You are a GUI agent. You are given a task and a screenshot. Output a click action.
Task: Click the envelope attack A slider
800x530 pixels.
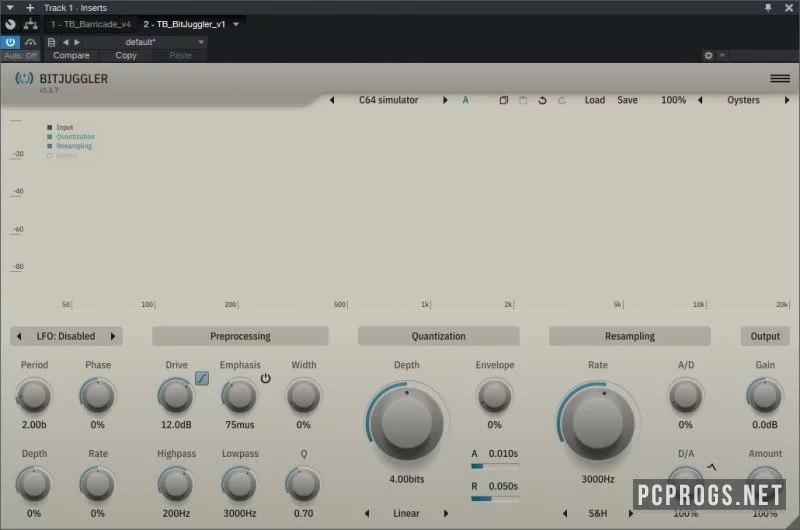click(495, 466)
